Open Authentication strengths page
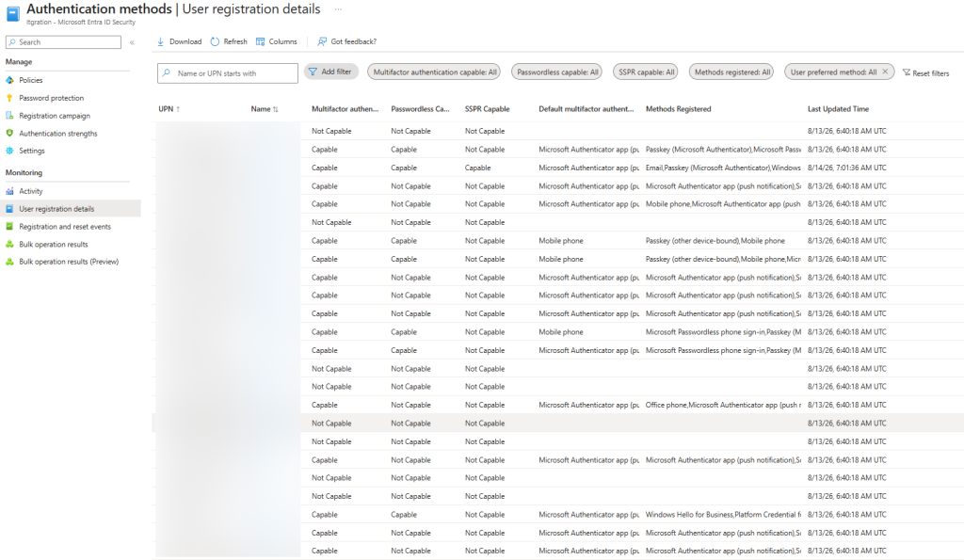Screen dimensions: 964x560 click(x=57, y=134)
